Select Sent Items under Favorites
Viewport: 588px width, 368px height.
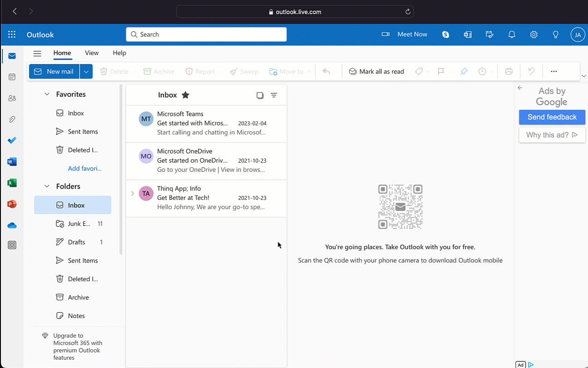point(73,131)
